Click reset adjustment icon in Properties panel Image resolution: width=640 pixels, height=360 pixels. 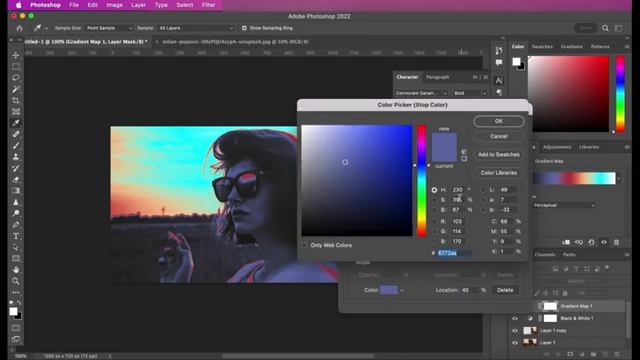tap(591, 242)
